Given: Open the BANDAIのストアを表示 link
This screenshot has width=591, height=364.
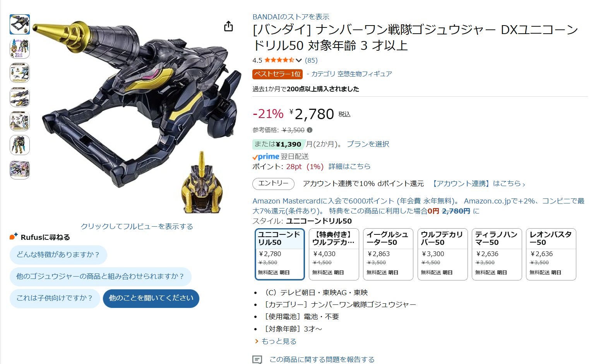Looking at the screenshot, I should [x=291, y=17].
